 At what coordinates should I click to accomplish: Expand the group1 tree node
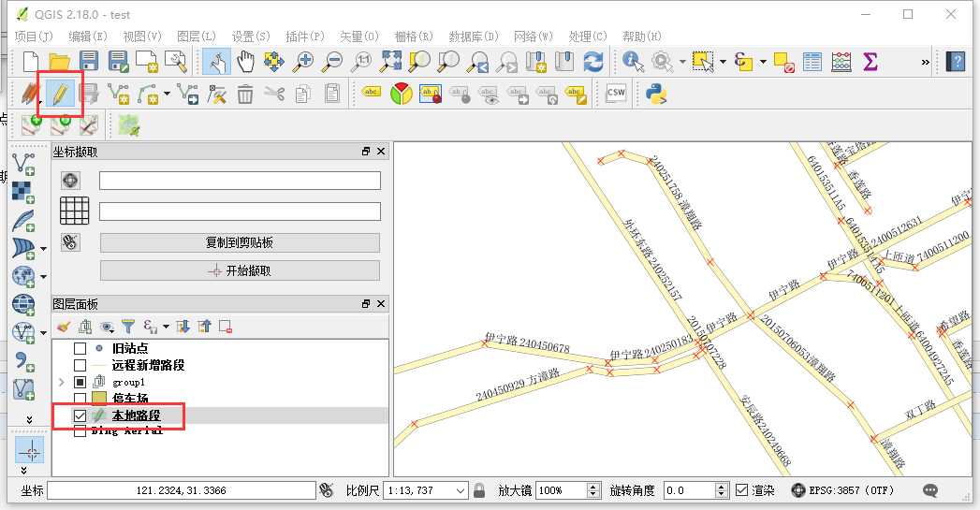click(61, 382)
